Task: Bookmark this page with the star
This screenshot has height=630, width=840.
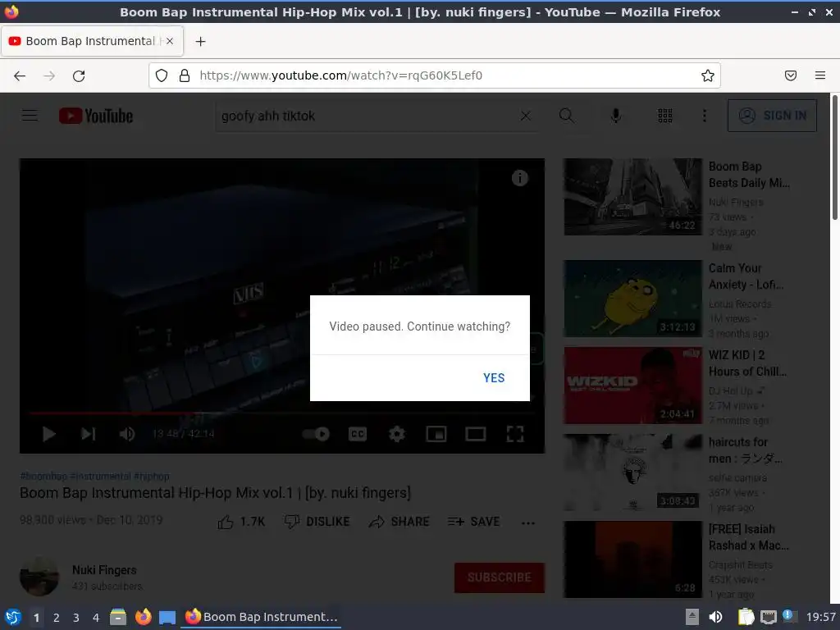Action: tap(707, 75)
